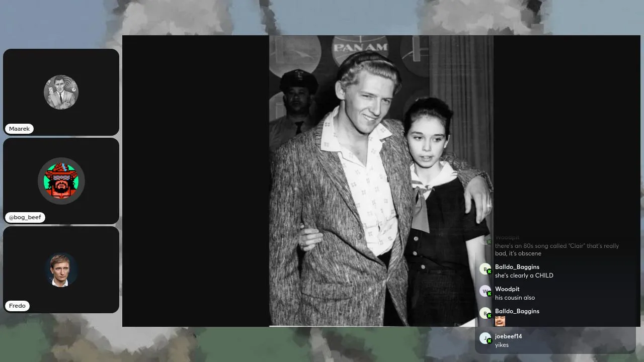The image size is (644, 362).
Task: Select the @bog_beef name label
Action: (x=25, y=217)
